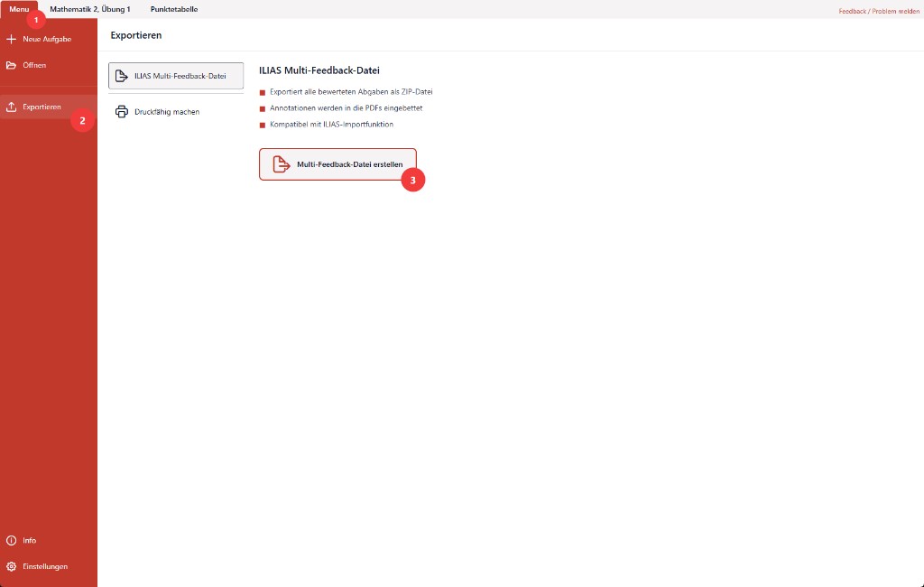The height and width of the screenshot is (587, 924).
Task: Select Exportieren in the sidebar
Action: [49, 107]
